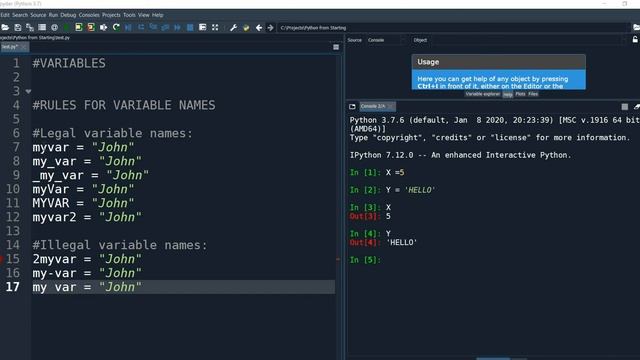
Task: Stop debugging with the blue square icon
Action: click(190, 27)
